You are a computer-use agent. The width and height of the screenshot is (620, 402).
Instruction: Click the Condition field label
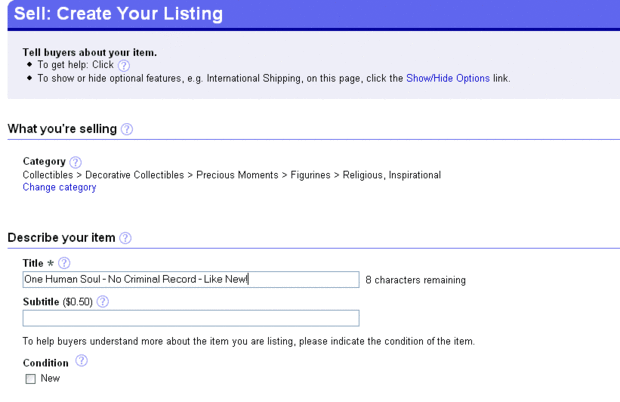[46, 362]
